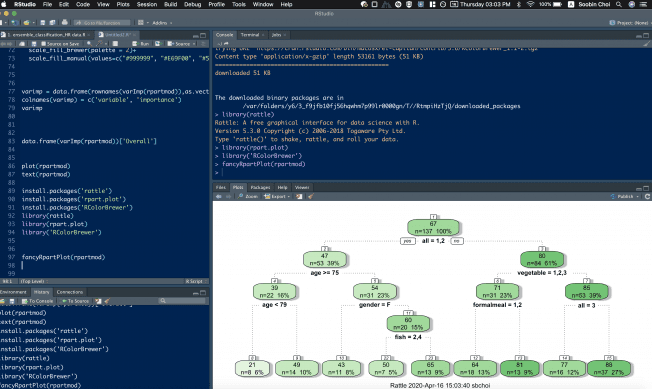Switch to the Connections tab

tap(70, 292)
